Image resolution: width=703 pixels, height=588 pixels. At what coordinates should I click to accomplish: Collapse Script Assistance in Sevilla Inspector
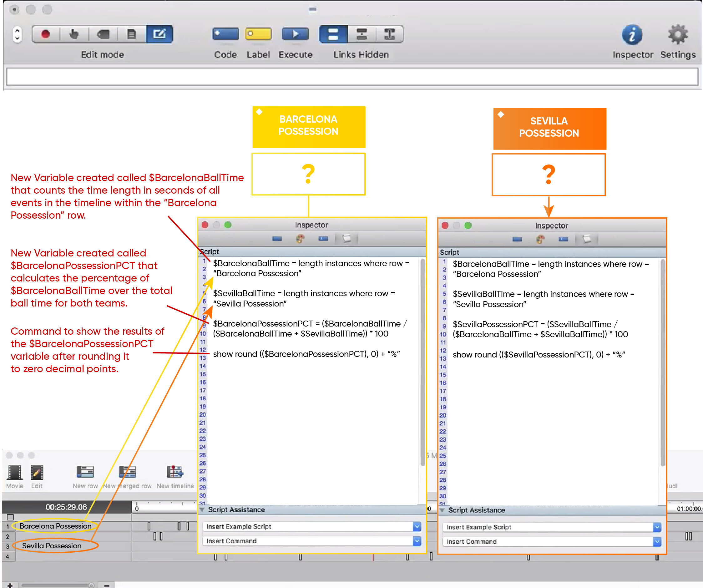(x=442, y=510)
